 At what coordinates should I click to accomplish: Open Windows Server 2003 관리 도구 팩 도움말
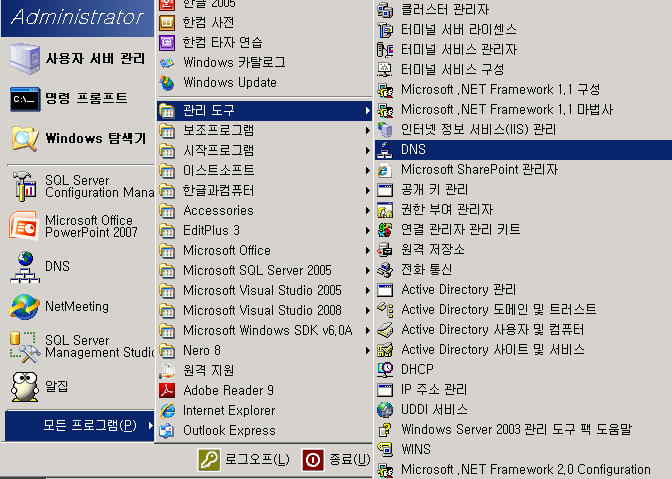(x=523, y=429)
